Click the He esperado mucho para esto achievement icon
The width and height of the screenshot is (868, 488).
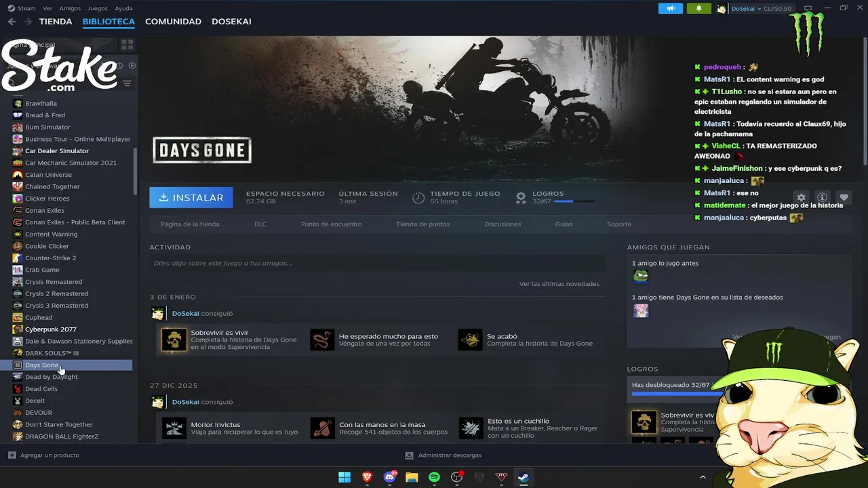(x=322, y=340)
